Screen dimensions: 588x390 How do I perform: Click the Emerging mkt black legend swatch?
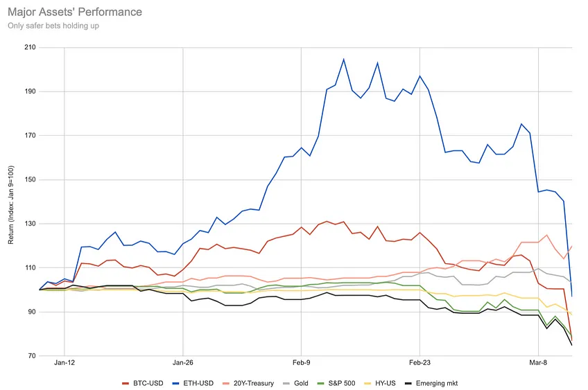tap(408, 384)
